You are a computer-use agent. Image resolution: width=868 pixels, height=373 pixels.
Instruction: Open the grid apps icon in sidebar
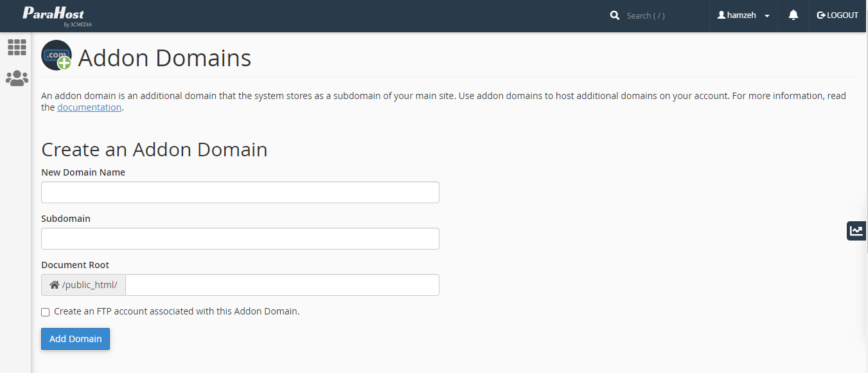[17, 47]
